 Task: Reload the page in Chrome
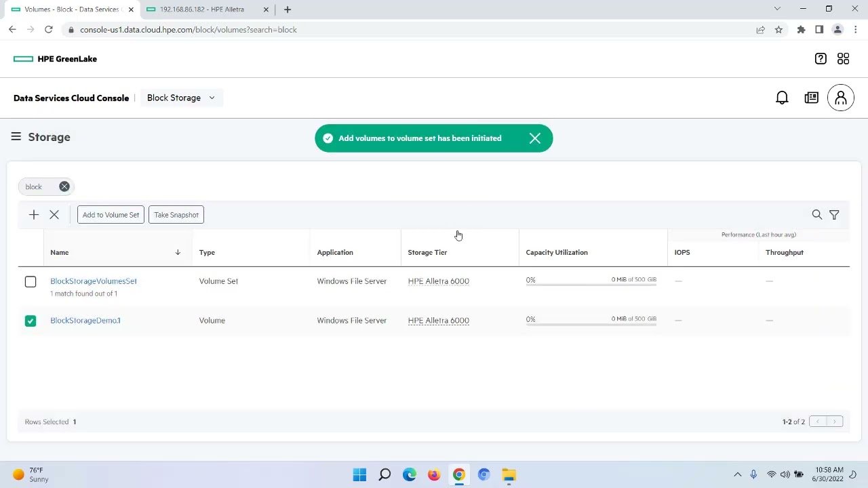pos(49,30)
